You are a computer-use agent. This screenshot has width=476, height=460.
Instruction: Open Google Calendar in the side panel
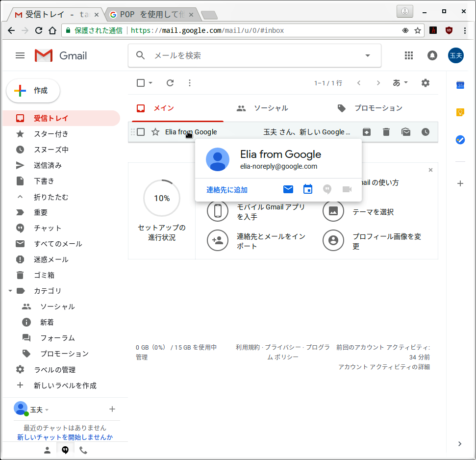tap(460, 85)
